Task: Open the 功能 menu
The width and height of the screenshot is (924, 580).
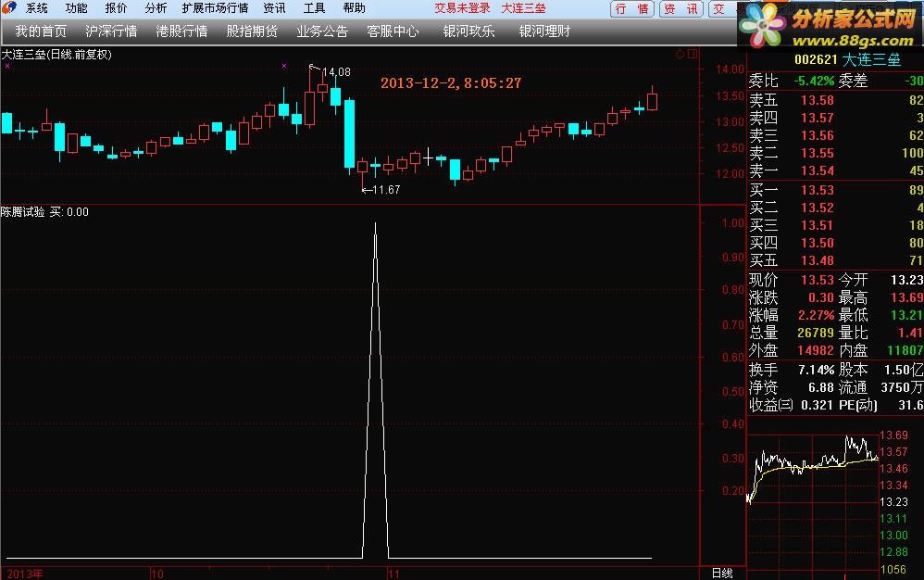Action: pos(76,8)
